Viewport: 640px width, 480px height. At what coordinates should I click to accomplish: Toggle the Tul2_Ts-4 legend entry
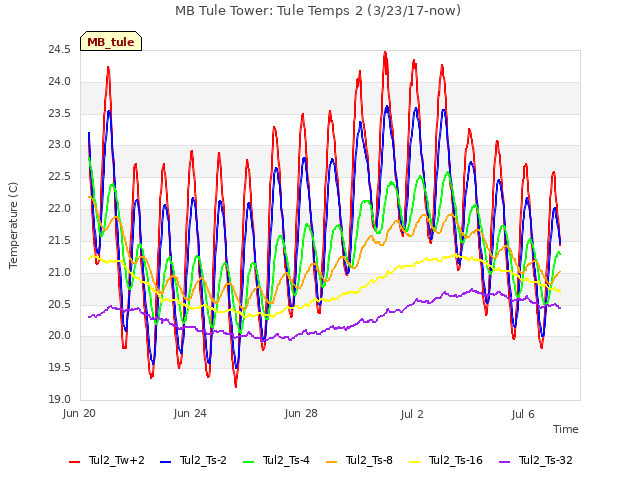pos(276,460)
